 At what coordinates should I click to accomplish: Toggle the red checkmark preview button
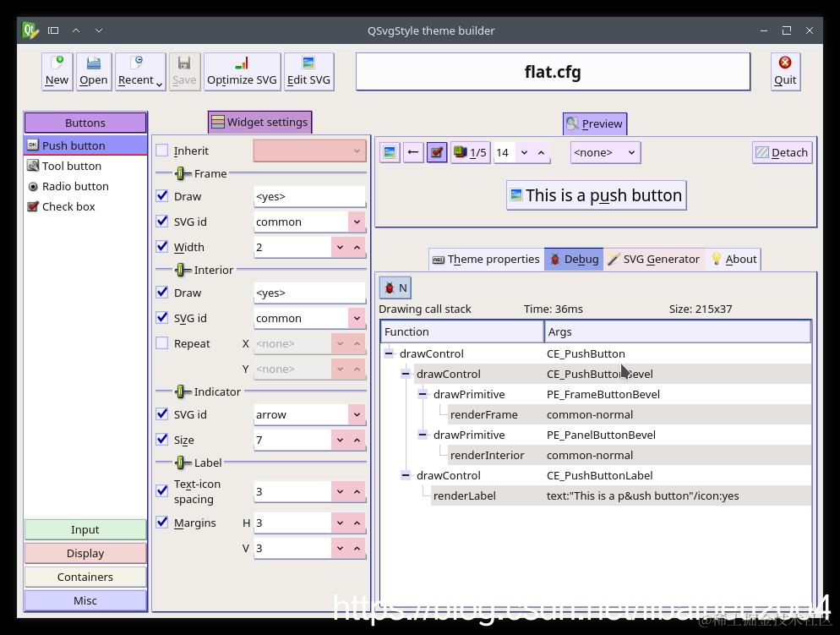click(437, 153)
